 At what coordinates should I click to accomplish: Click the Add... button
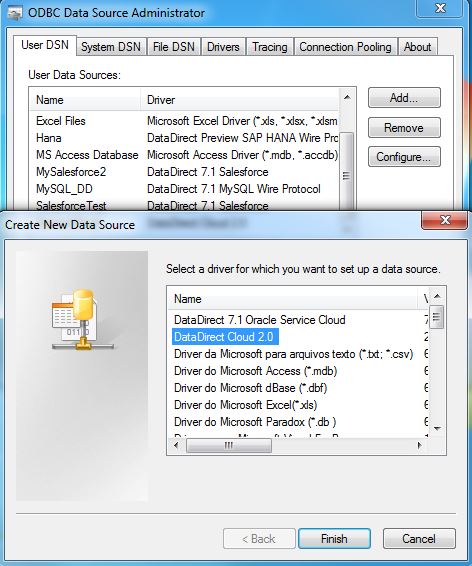pos(404,97)
